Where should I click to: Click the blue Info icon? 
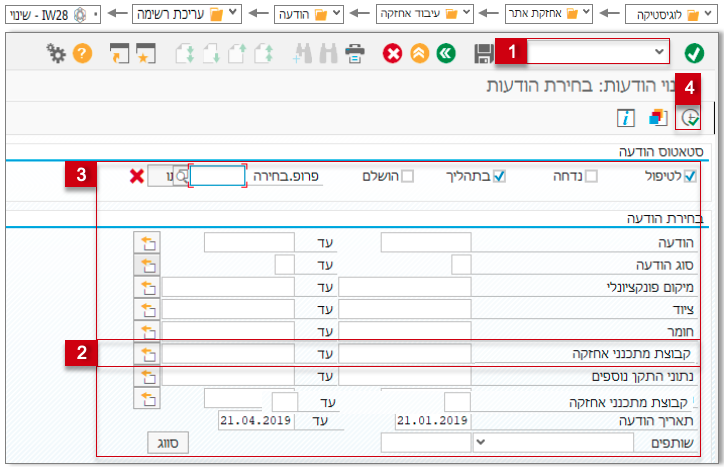click(626, 118)
